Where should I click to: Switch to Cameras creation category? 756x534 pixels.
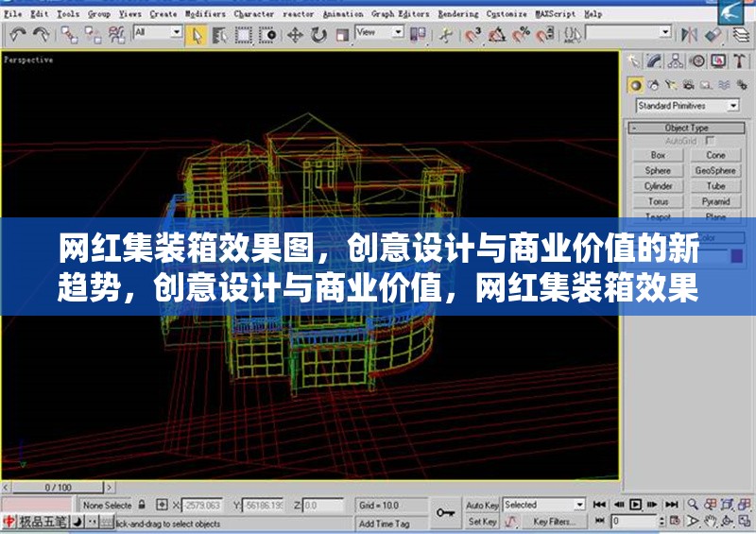pos(687,85)
